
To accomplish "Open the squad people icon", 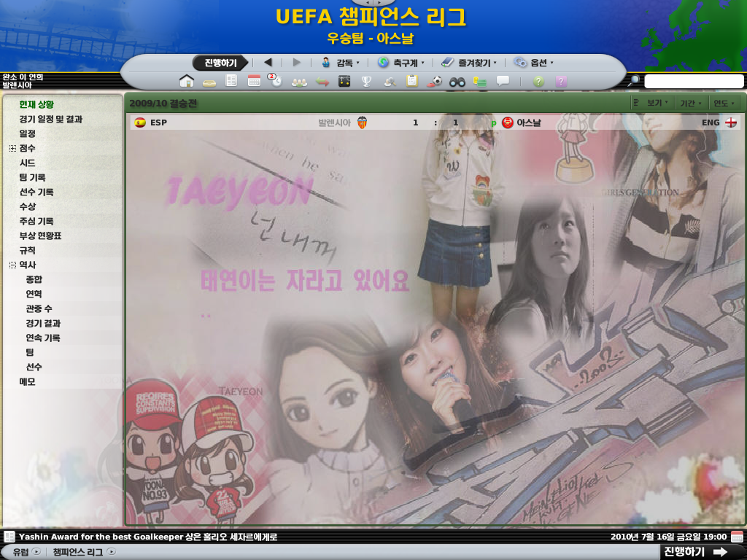I will coord(299,82).
